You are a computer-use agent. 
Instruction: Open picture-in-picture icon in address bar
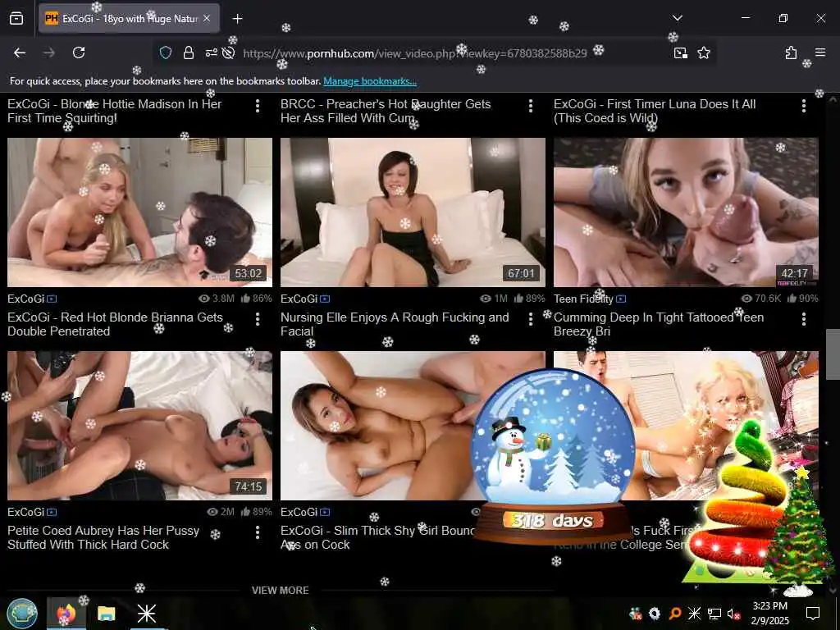(680, 52)
